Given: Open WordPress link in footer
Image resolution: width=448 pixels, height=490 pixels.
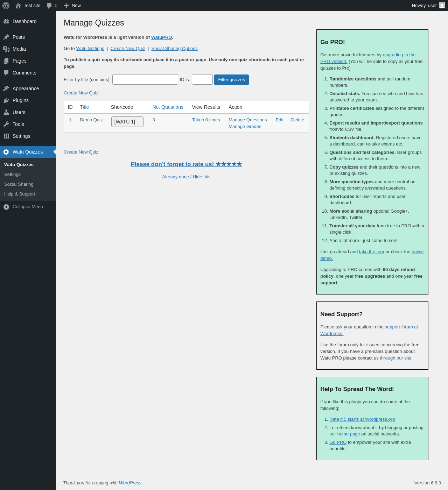Looking at the screenshot, I should pos(130,483).
